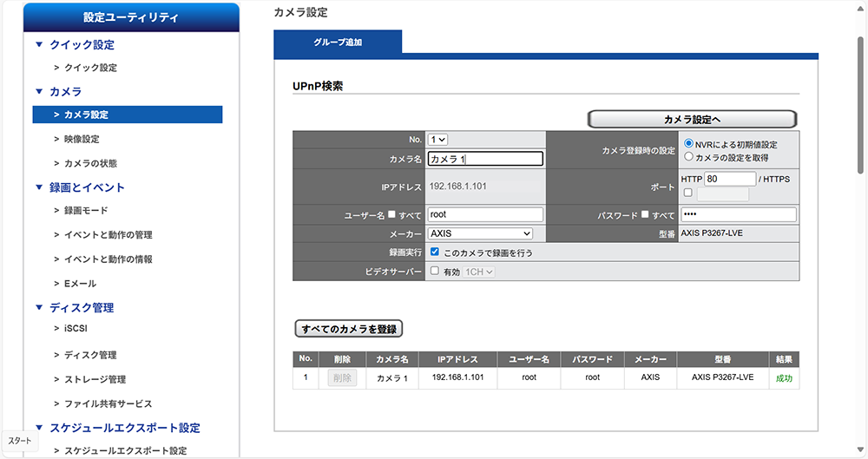Viewport: 868px width, 459px height.
Task: Open クイック設定 menu item
Action: click(x=91, y=68)
